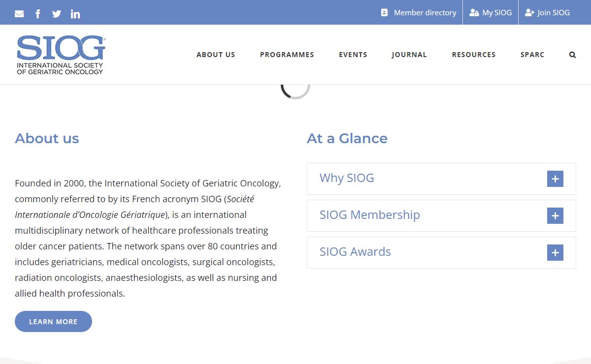Image resolution: width=591 pixels, height=364 pixels.
Task: Open the Member directory link
Action: click(x=419, y=13)
